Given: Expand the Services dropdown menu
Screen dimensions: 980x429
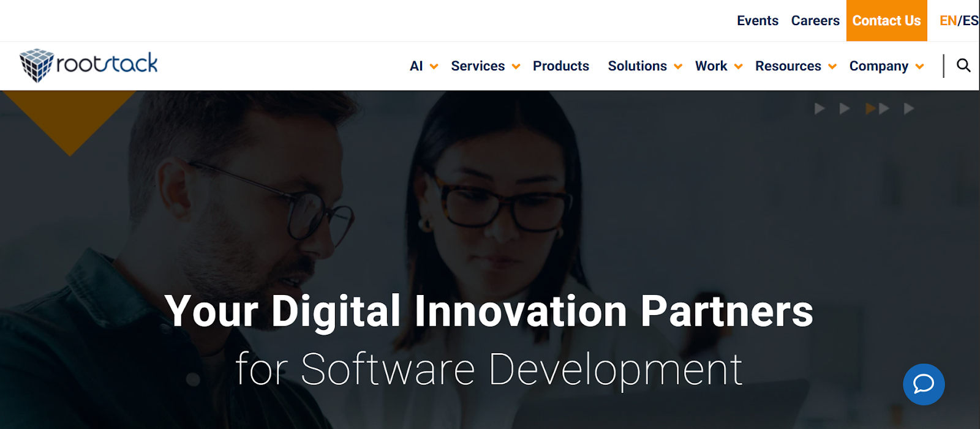Looking at the screenshot, I should point(485,66).
